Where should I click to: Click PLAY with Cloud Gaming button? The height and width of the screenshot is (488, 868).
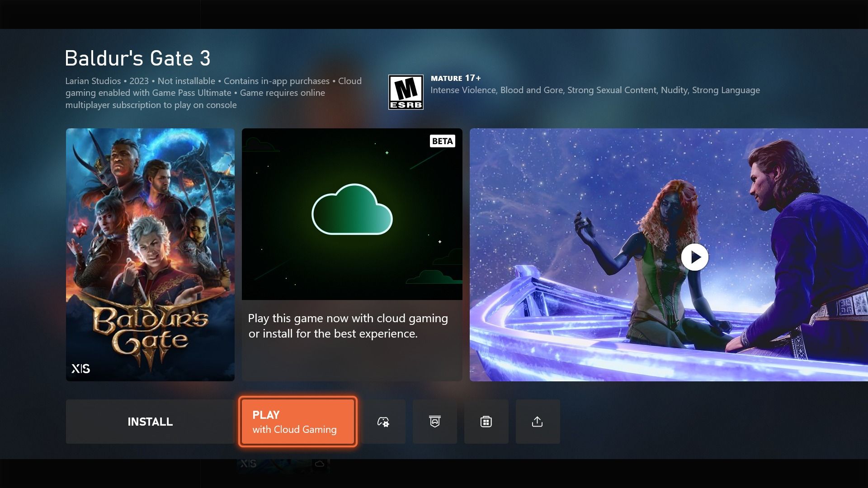click(x=297, y=421)
